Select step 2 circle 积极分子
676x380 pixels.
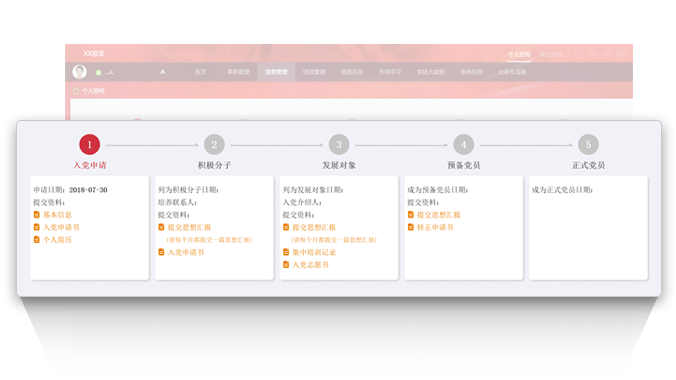[x=214, y=144]
